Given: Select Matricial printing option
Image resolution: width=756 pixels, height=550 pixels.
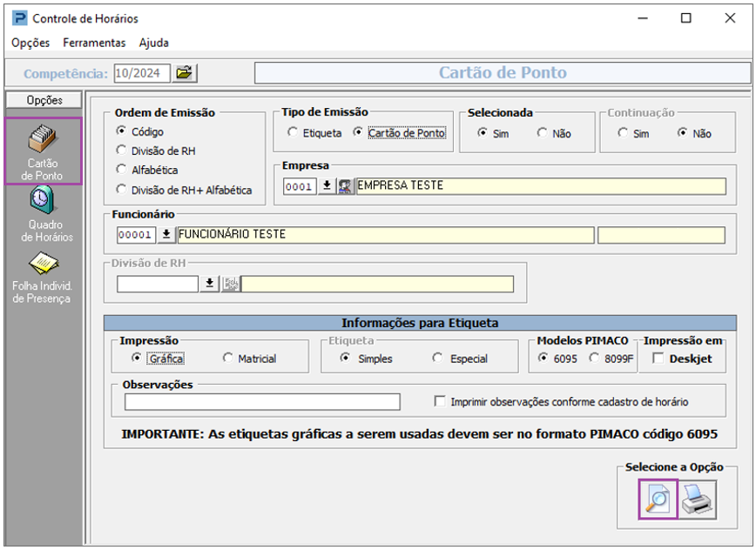Looking at the screenshot, I should pyautogui.click(x=228, y=359).
